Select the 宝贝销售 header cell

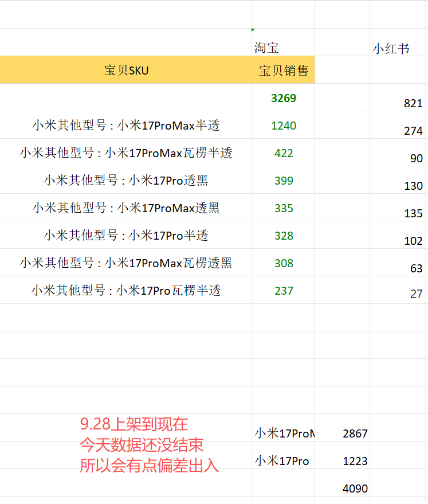pyautogui.click(x=283, y=70)
